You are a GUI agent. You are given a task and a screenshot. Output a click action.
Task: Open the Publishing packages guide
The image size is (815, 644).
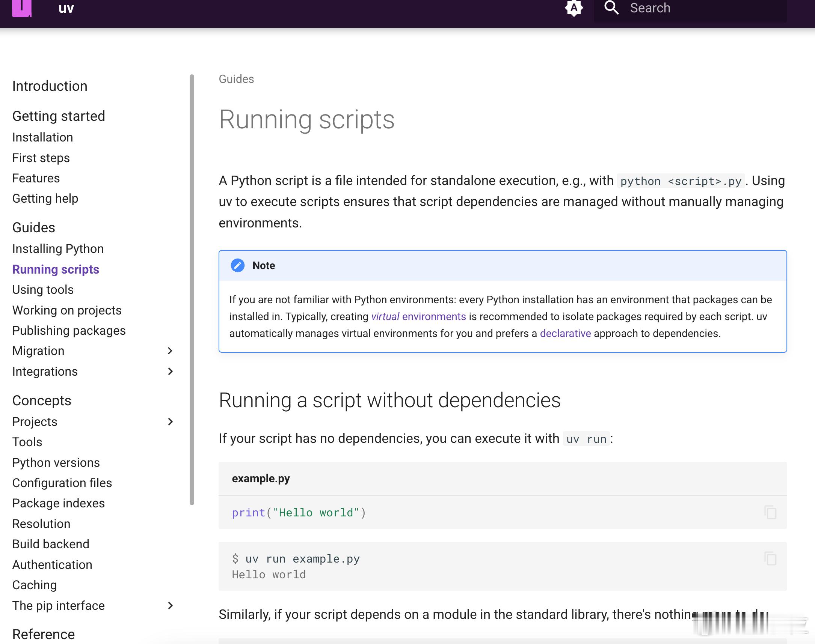point(69,331)
